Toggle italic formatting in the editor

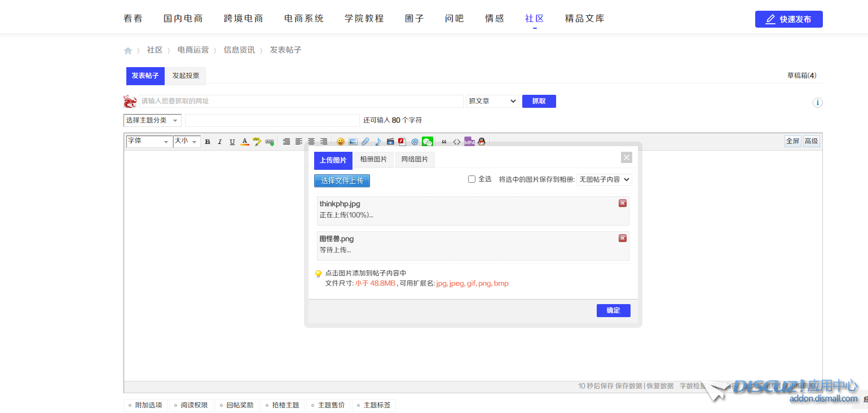point(220,142)
